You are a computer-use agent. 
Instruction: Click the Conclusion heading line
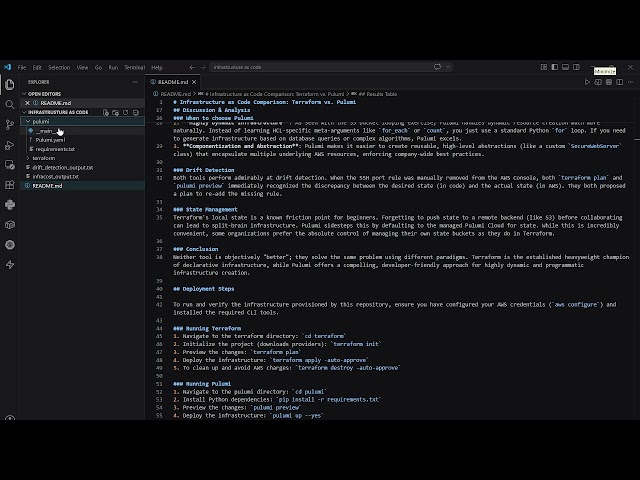(x=196, y=249)
